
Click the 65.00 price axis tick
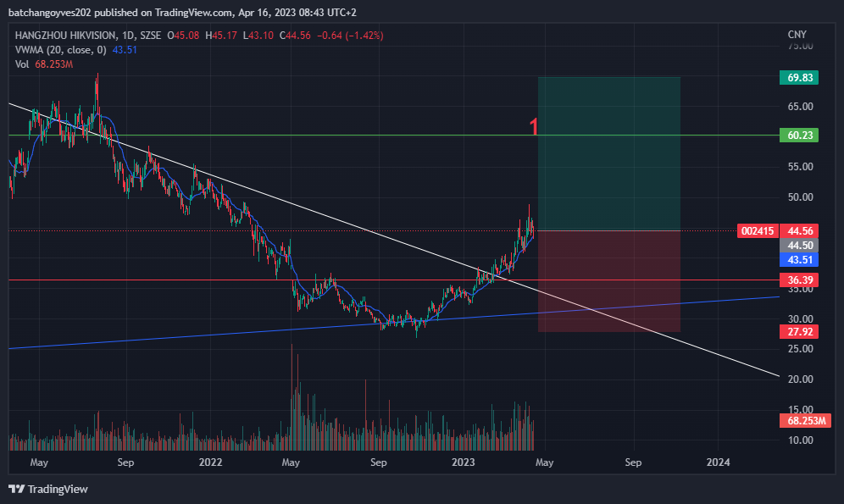[x=801, y=107]
